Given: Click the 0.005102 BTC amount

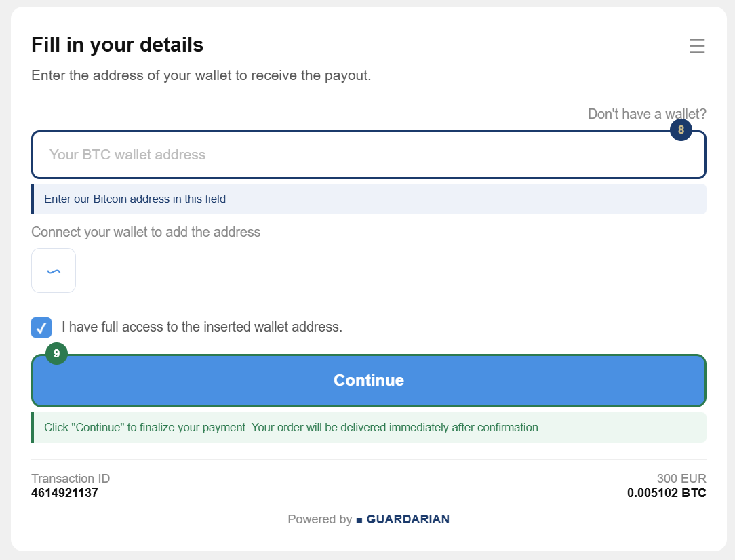Looking at the screenshot, I should point(667,493).
